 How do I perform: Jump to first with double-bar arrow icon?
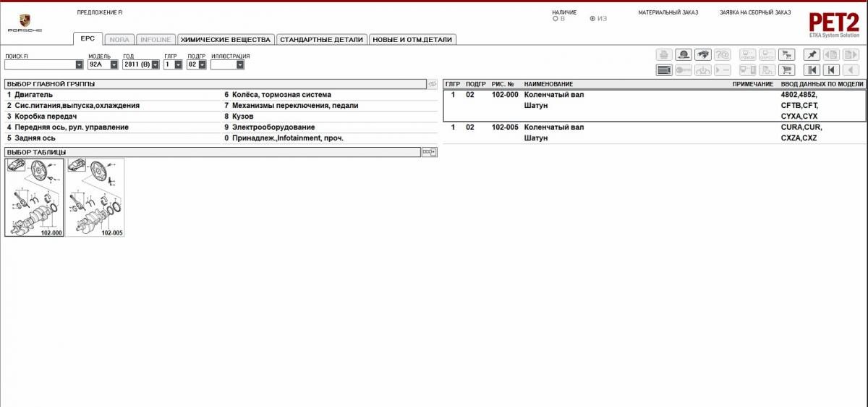[x=812, y=70]
